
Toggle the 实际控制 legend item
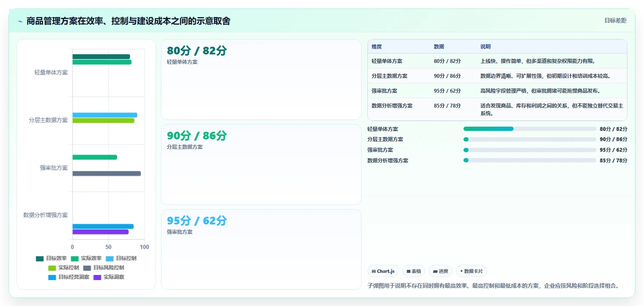(63, 268)
